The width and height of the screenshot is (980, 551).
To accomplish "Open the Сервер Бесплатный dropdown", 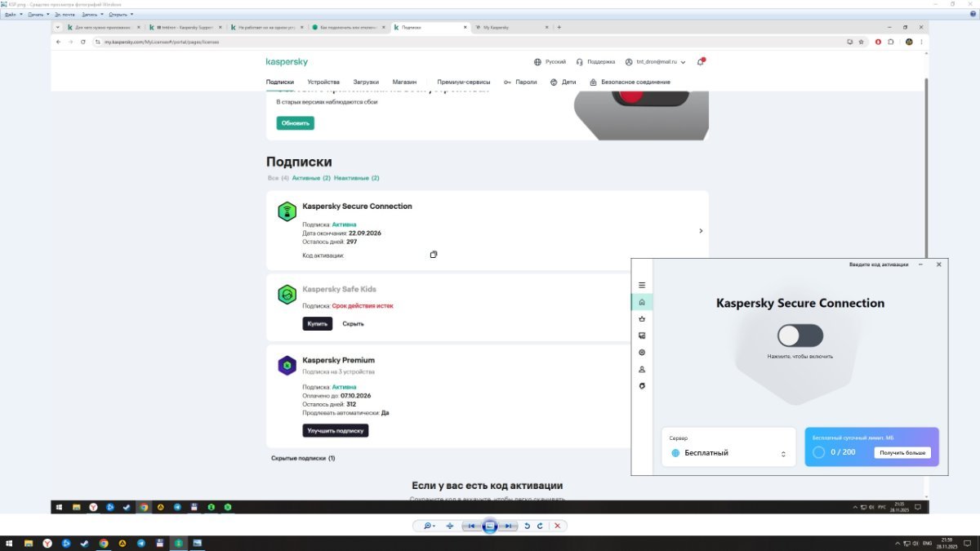I will pyautogui.click(x=728, y=447).
